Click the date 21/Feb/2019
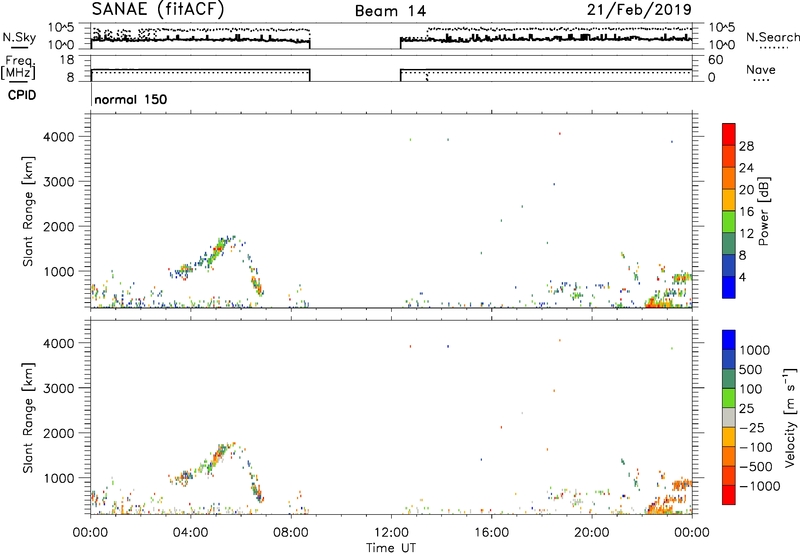The image size is (800, 554). pyautogui.click(x=639, y=9)
